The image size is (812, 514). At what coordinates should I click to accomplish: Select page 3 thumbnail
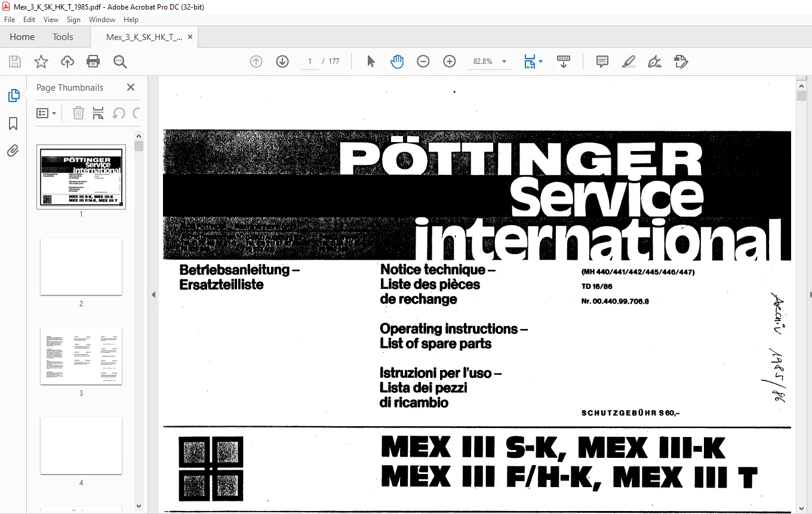coord(81,356)
